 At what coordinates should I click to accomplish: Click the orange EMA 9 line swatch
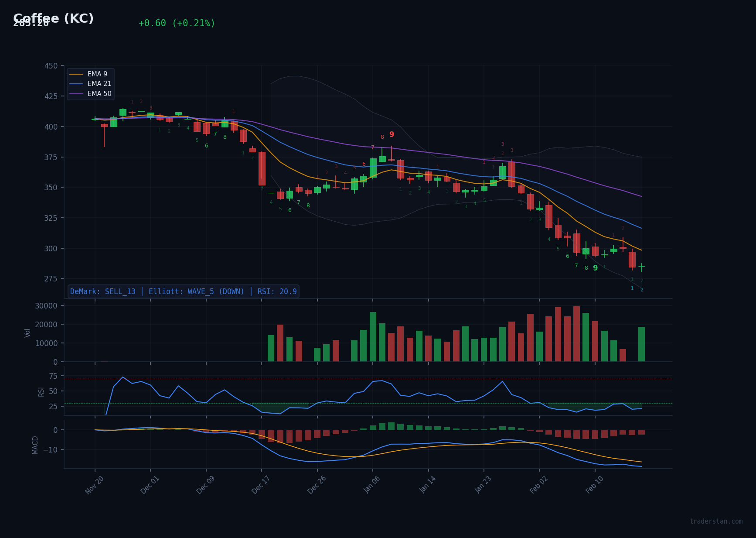click(76, 74)
